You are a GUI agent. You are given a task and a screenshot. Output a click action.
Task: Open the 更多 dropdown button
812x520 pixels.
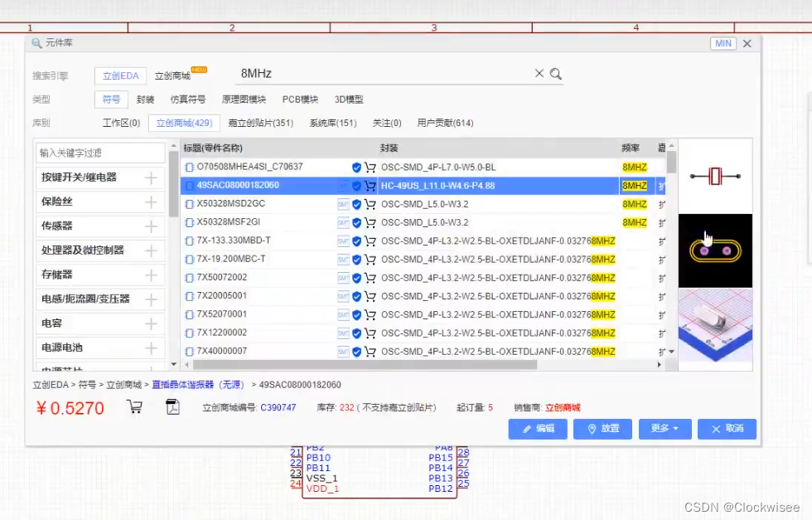pyautogui.click(x=665, y=429)
